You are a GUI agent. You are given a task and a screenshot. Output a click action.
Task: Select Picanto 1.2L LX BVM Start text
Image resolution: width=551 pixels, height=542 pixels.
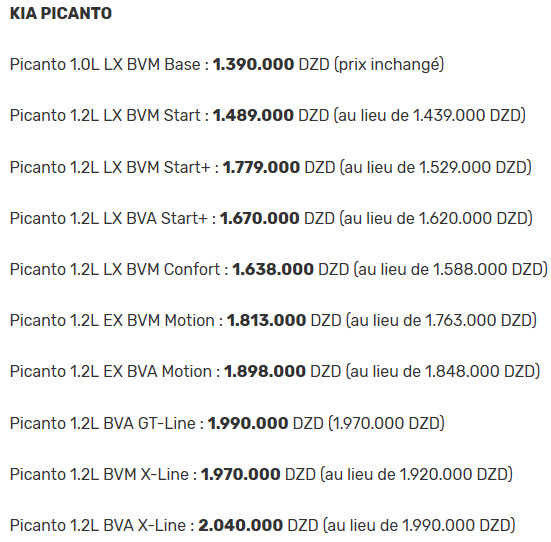click(105, 116)
